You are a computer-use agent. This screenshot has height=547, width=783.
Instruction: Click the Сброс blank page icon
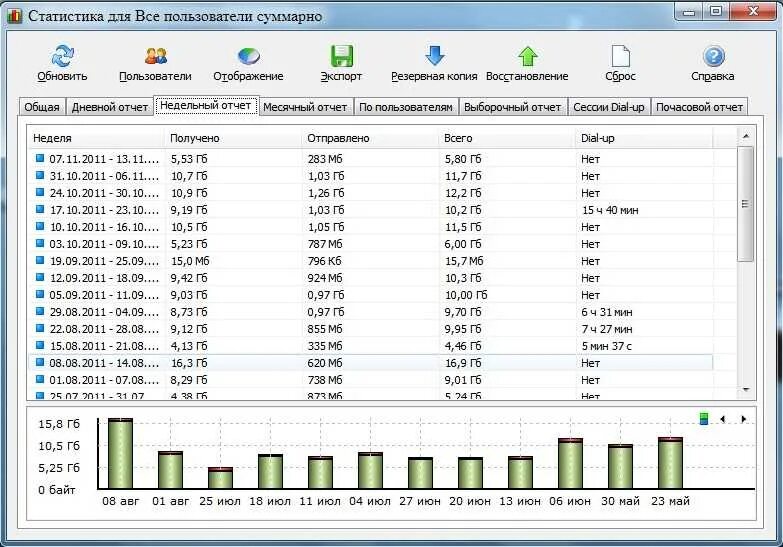click(x=621, y=56)
